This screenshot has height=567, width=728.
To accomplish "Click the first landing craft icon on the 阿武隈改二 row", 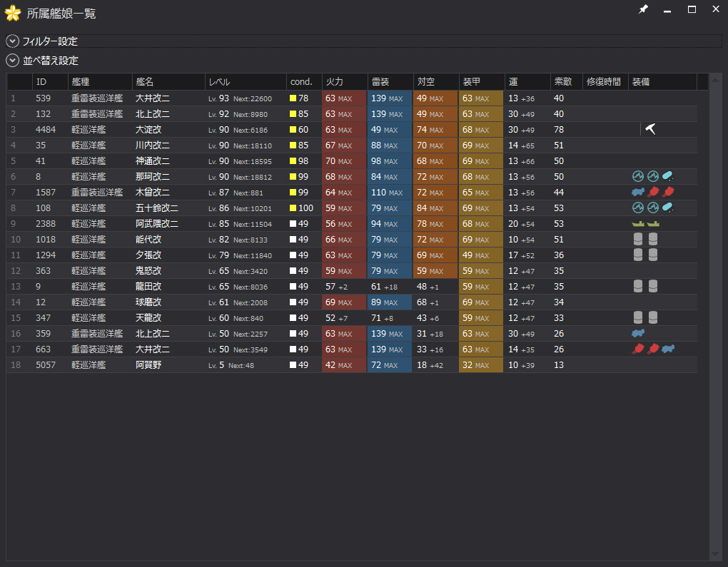I will click(638, 224).
